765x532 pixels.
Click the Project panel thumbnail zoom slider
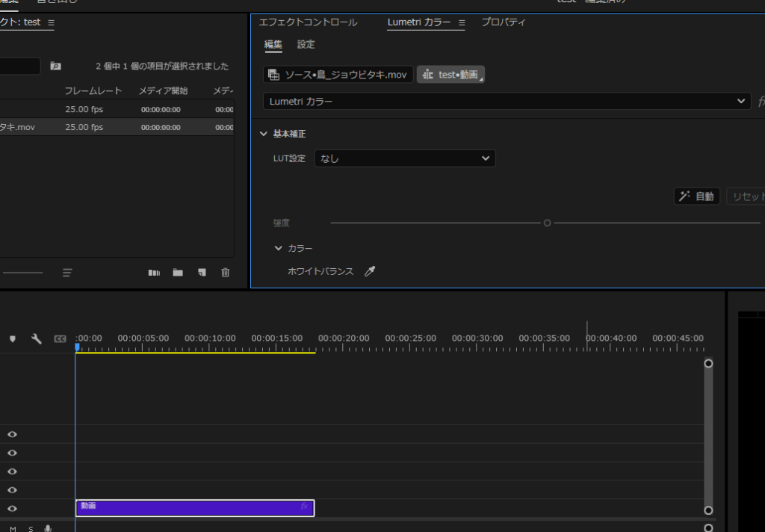[x=22, y=272]
